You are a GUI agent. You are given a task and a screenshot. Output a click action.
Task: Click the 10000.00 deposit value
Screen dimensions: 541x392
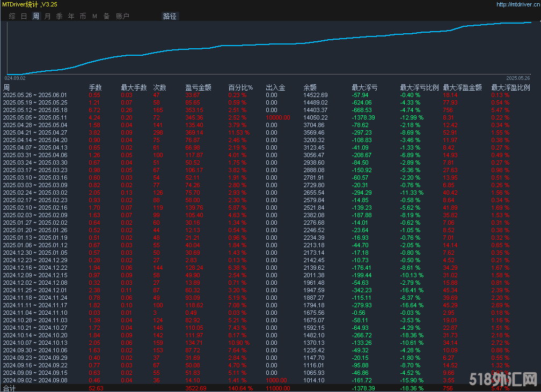click(x=278, y=117)
